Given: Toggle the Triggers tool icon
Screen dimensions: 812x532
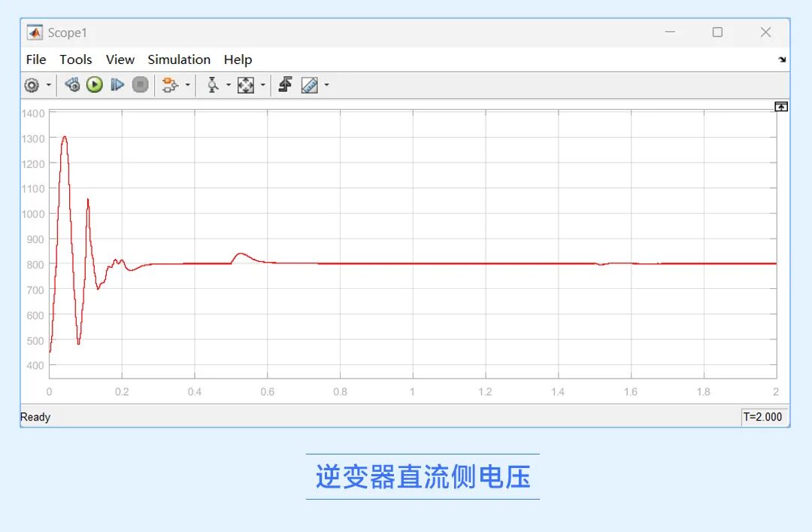Looking at the screenshot, I should pyautogui.click(x=285, y=85).
